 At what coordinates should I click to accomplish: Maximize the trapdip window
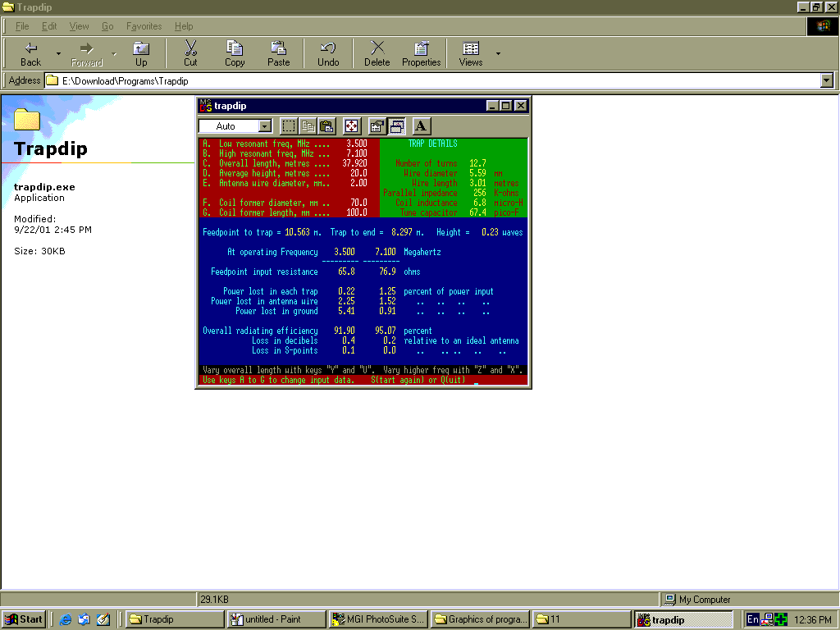coord(505,106)
